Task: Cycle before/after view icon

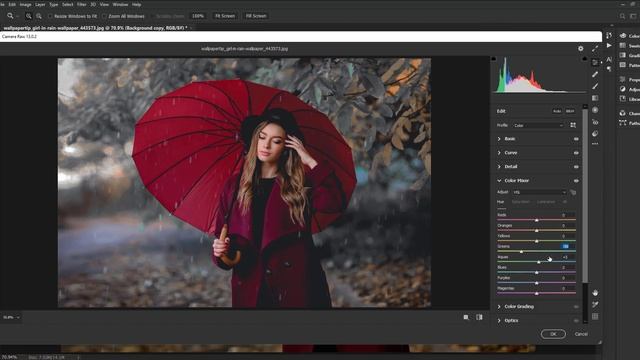Action: 479,317
